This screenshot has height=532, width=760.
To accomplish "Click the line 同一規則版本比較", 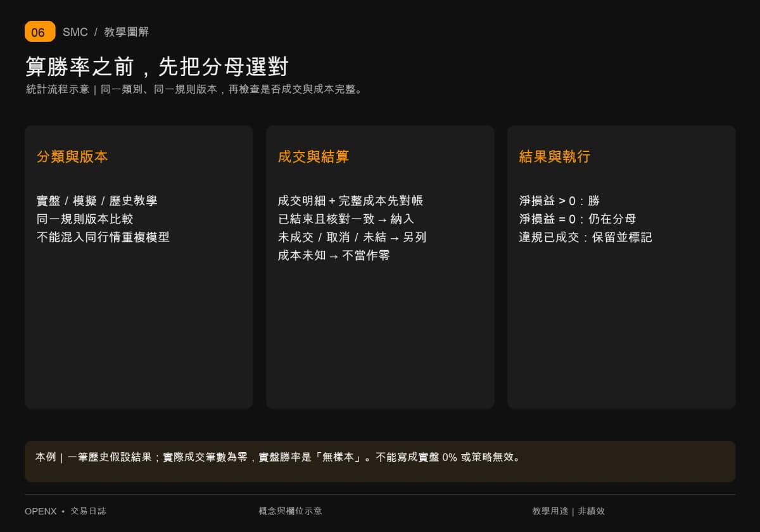I will point(85,219).
